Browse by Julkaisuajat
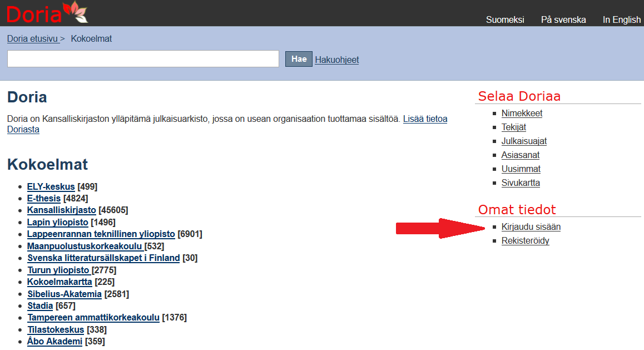 524,141
